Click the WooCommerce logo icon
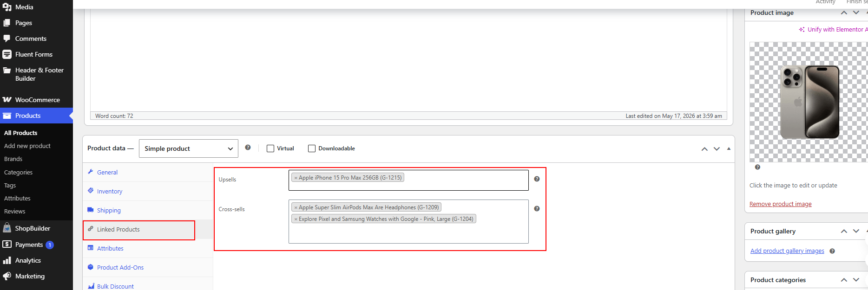Image resolution: width=868 pixels, height=290 pixels. pyautogui.click(x=7, y=100)
